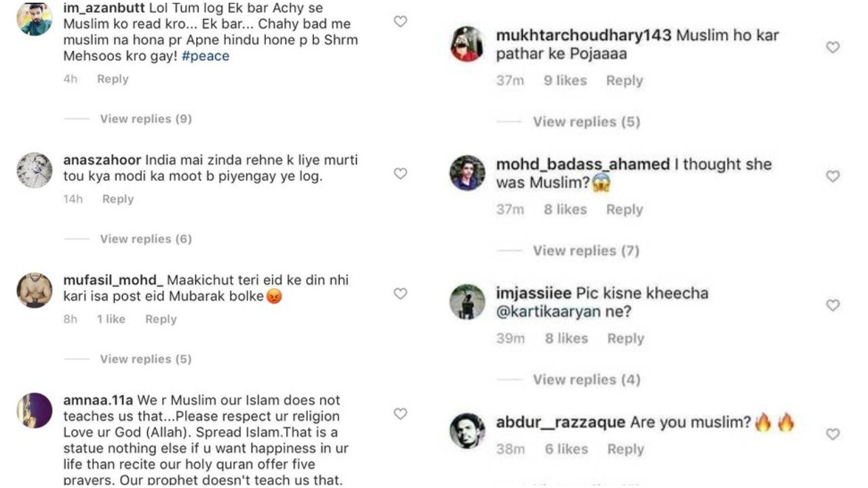Like im_azanbutt's comment with the heart
This screenshot has height=488, width=868.
(400, 22)
